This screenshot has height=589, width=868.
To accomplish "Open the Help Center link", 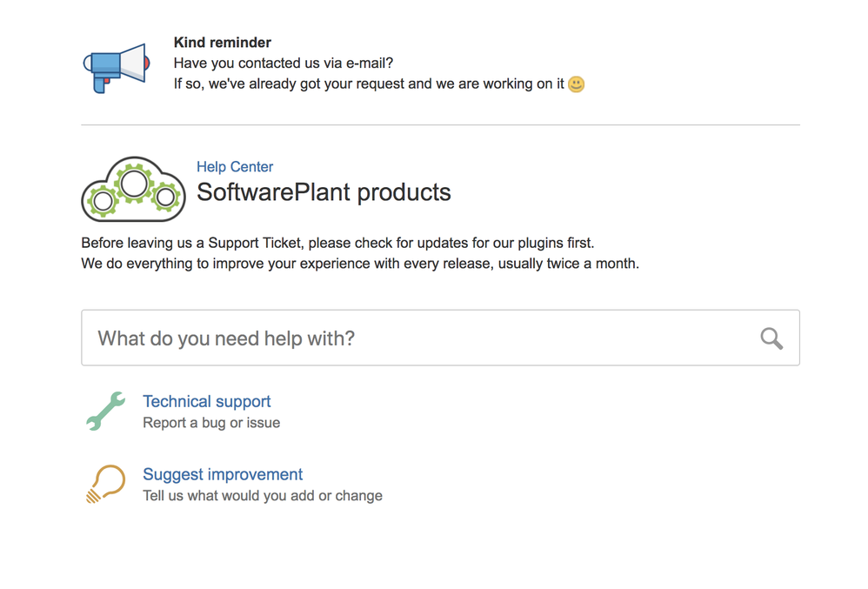I will (x=235, y=167).
